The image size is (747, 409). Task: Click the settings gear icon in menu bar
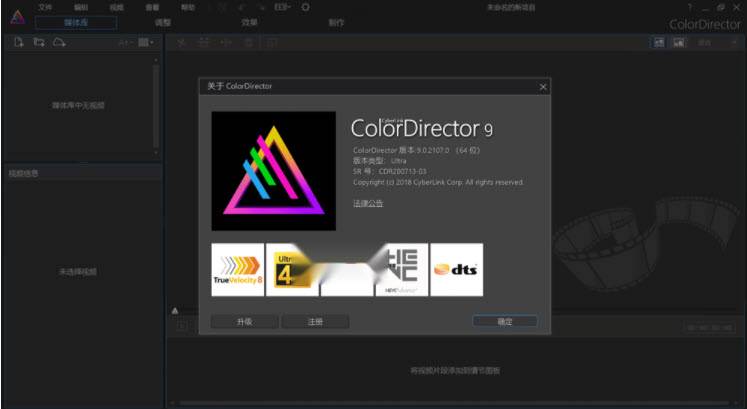306,8
